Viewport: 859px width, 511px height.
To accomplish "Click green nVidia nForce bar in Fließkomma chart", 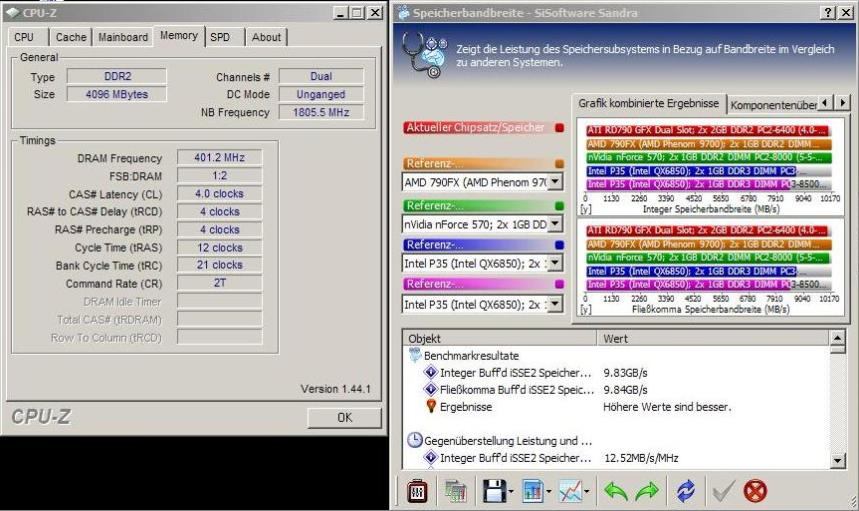I will 708,257.
